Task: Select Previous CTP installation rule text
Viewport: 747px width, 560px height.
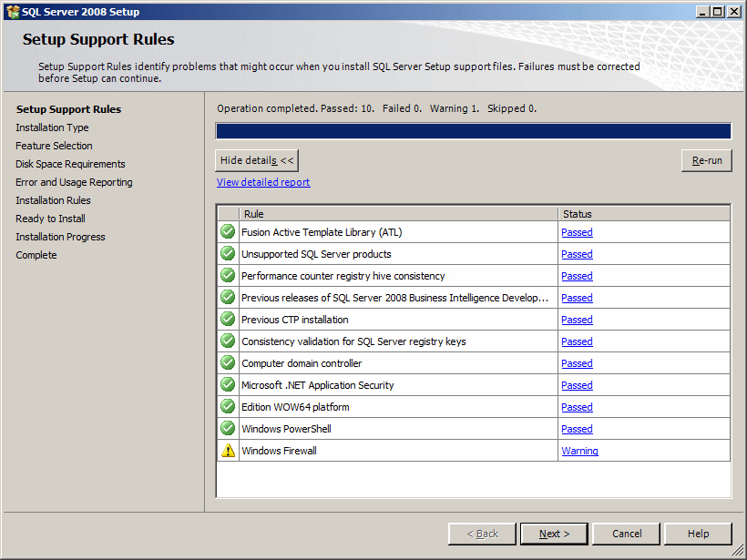Action: point(295,320)
